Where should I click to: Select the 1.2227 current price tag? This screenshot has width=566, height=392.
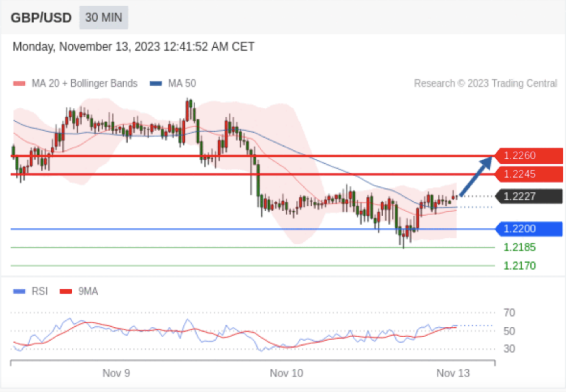[529, 196]
